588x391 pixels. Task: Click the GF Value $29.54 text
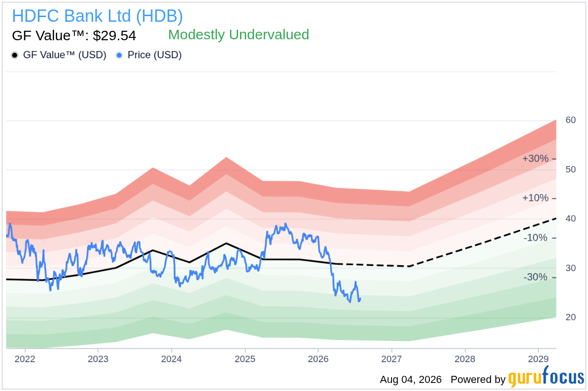(x=74, y=36)
